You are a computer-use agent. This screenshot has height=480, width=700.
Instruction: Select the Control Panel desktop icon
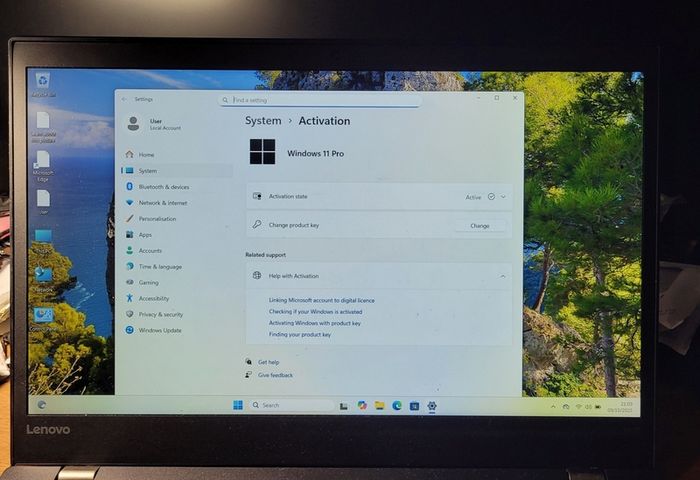43,319
